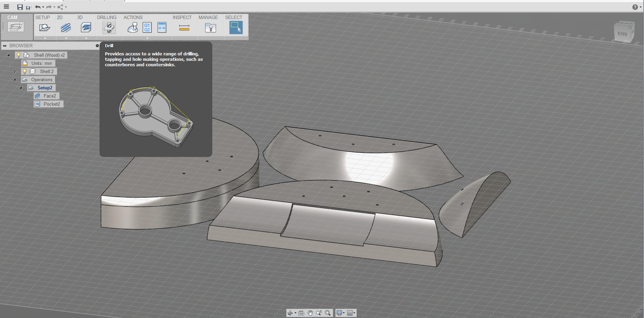Open the 3D panel dropdown arrow
The image size is (644, 318).
[x=86, y=38]
